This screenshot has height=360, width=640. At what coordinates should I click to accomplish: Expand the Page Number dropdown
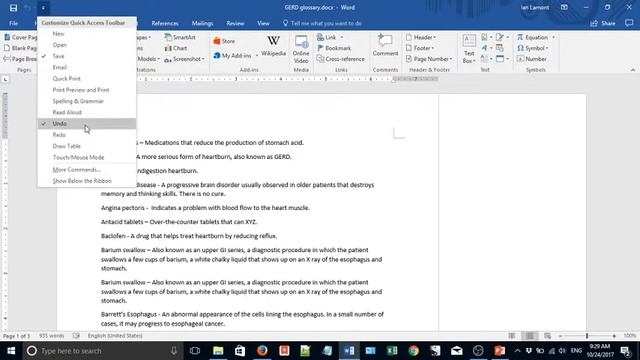point(429,59)
